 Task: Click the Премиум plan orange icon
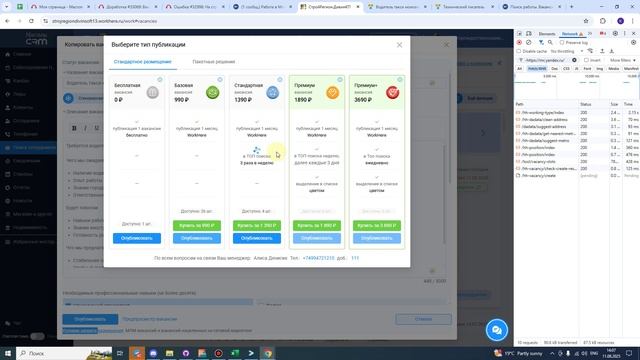click(x=332, y=93)
